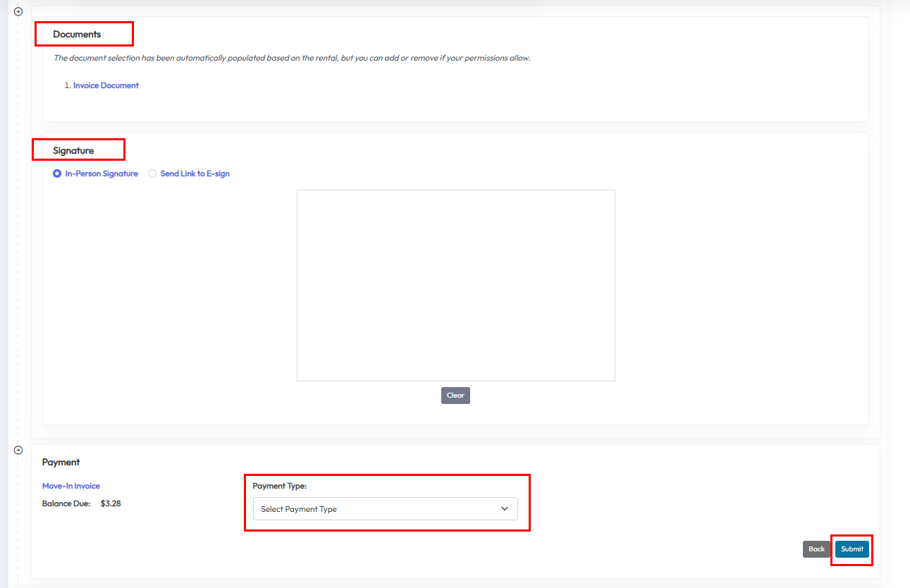Submit the move-in form

coord(851,549)
